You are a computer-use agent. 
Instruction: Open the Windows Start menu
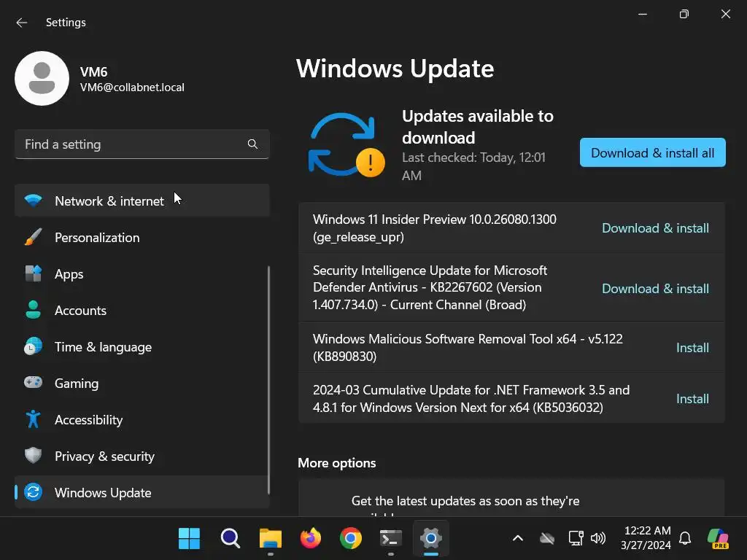tap(189, 539)
